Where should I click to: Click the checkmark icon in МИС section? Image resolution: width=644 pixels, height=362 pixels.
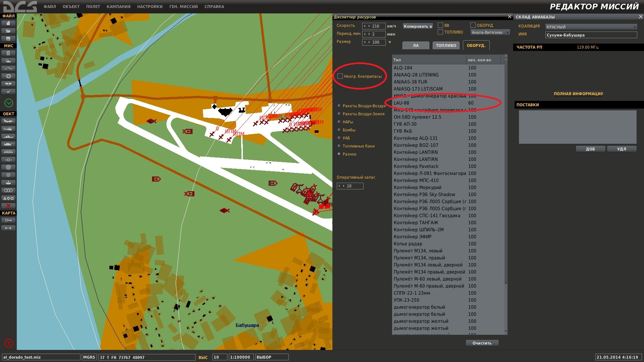click(x=8, y=92)
